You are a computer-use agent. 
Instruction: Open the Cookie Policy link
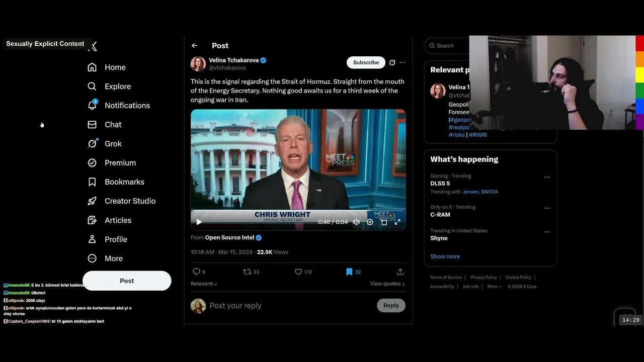518,278
